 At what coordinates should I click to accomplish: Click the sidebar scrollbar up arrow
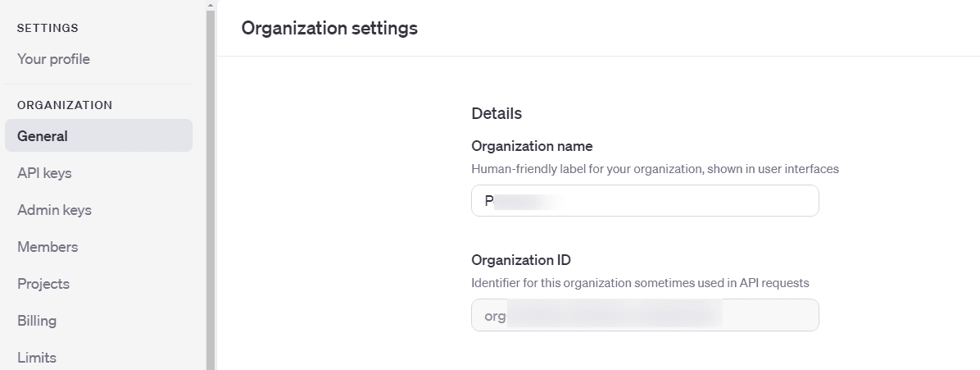tap(211, 5)
